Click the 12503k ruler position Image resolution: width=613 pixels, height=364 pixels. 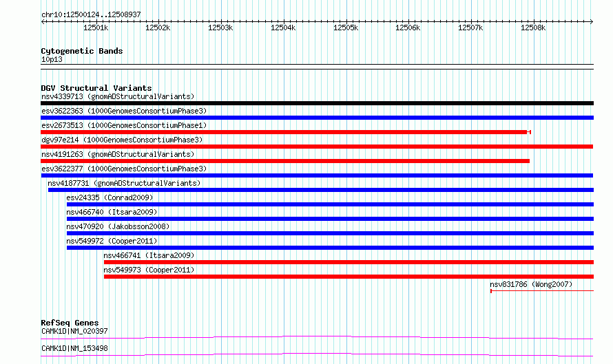(220, 28)
